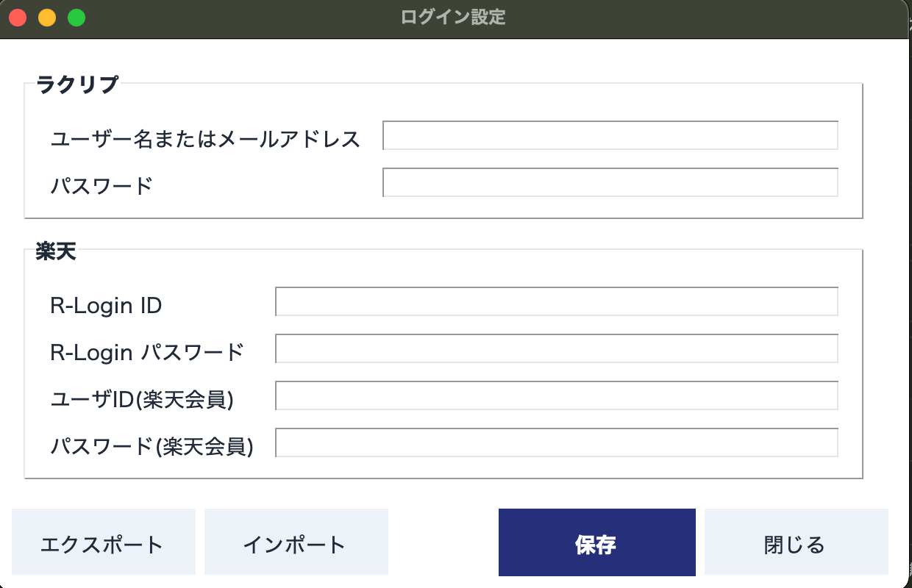912x588 pixels.
Task: Focus the ユーザID(楽天会員) text field
Action: (x=556, y=396)
